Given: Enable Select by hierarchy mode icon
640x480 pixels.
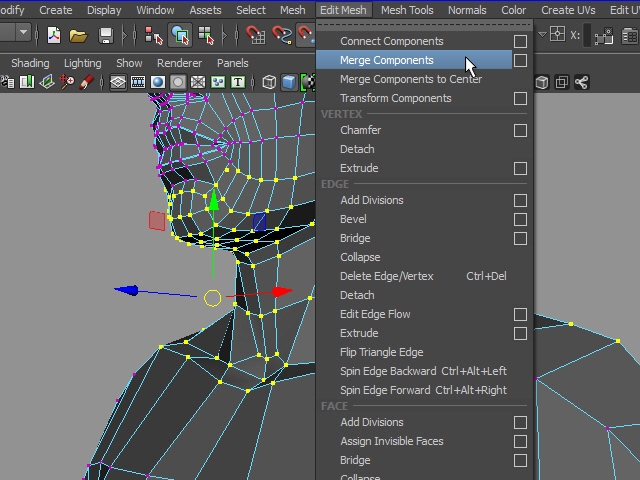Looking at the screenshot, I should (153, 36).
